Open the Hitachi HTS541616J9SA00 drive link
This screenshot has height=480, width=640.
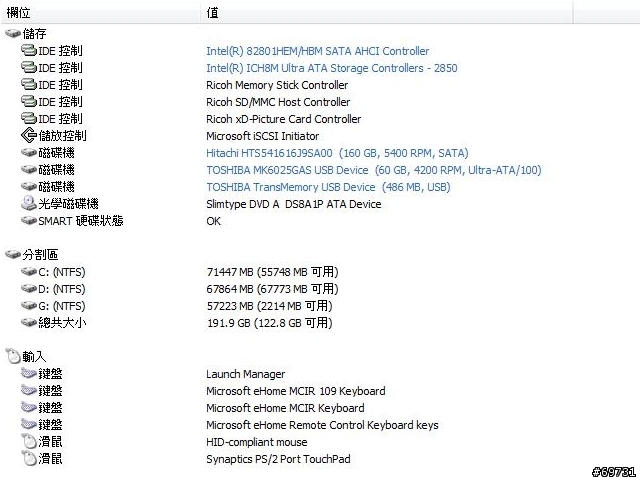click(x=337, y=153)
